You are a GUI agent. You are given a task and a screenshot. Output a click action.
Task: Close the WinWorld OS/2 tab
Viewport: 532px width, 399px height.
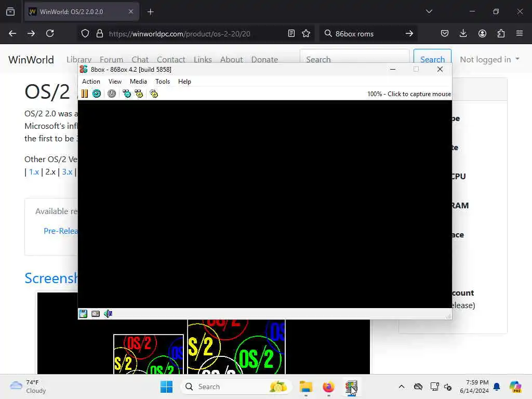pyautogui.click(x=131, y=12)
